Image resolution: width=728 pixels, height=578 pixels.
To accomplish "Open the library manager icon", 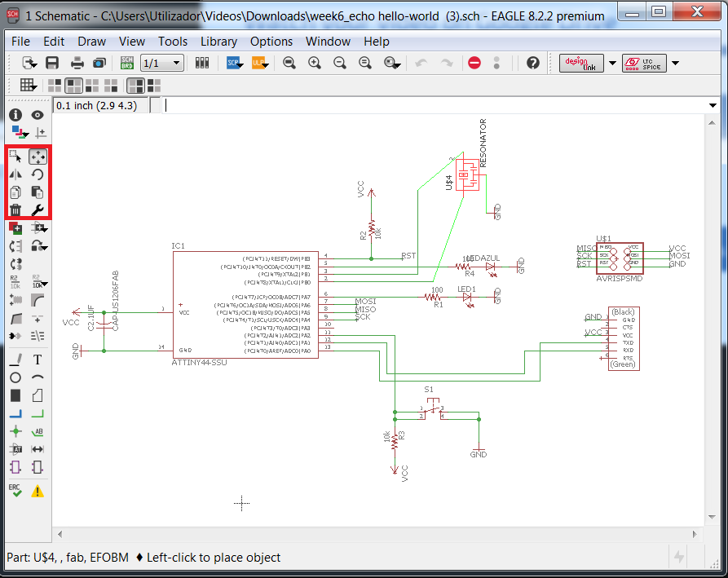I will tap(202, 63).
